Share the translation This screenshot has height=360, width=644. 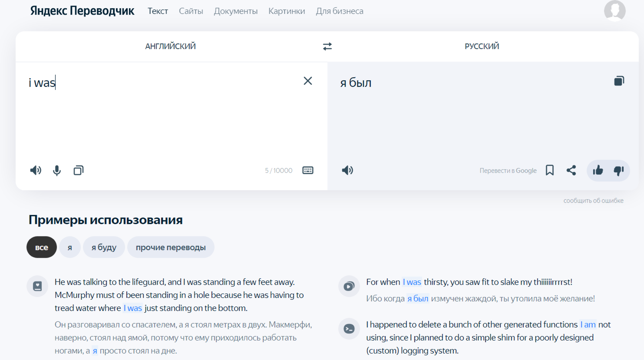pyautogui.click(x=571, y=170)
